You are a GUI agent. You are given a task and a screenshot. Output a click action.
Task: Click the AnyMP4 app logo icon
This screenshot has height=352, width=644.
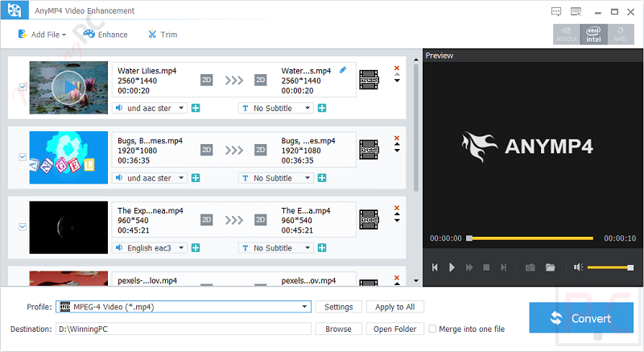tap(14, 10)
